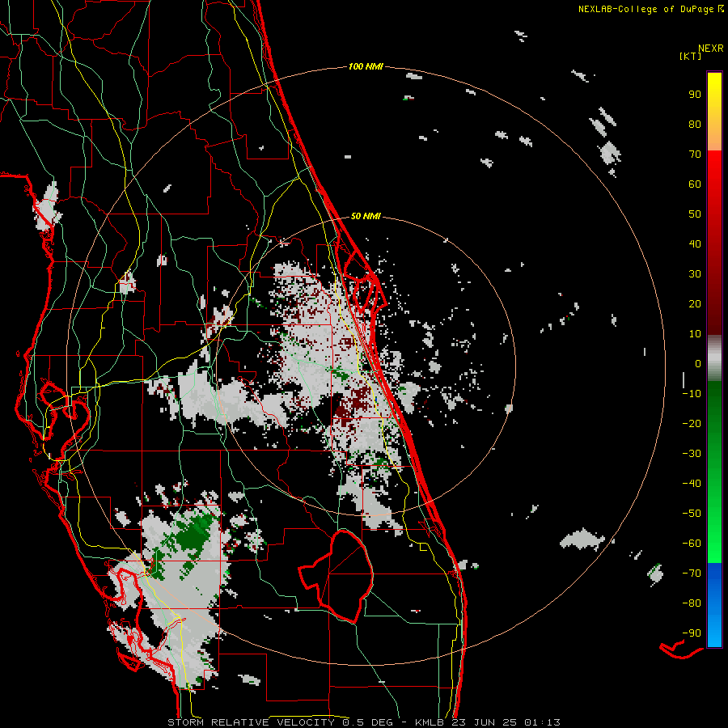Click the 23 JUN 25 date text
Image resolution: width=728 pixels, height=728 pixels.
coord(483,722)
